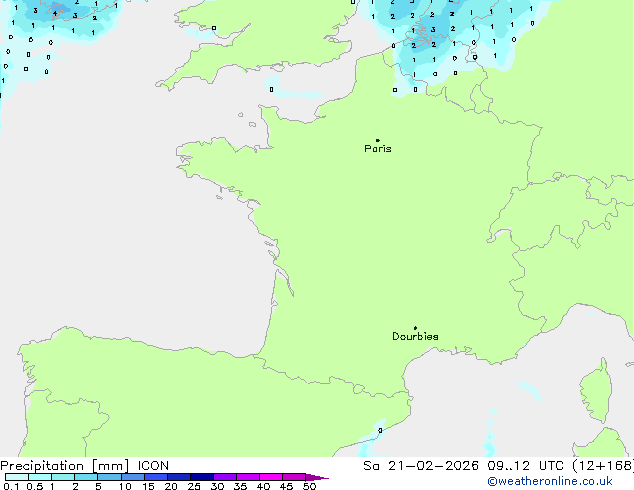Select the 2–5 mm legend swatch
The height and width of the screenshot is (490, 634).
86,477
